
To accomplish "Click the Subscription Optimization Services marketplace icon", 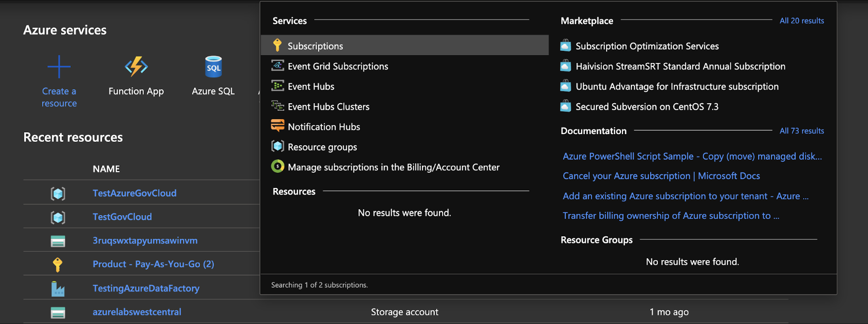I will point(565,46).
